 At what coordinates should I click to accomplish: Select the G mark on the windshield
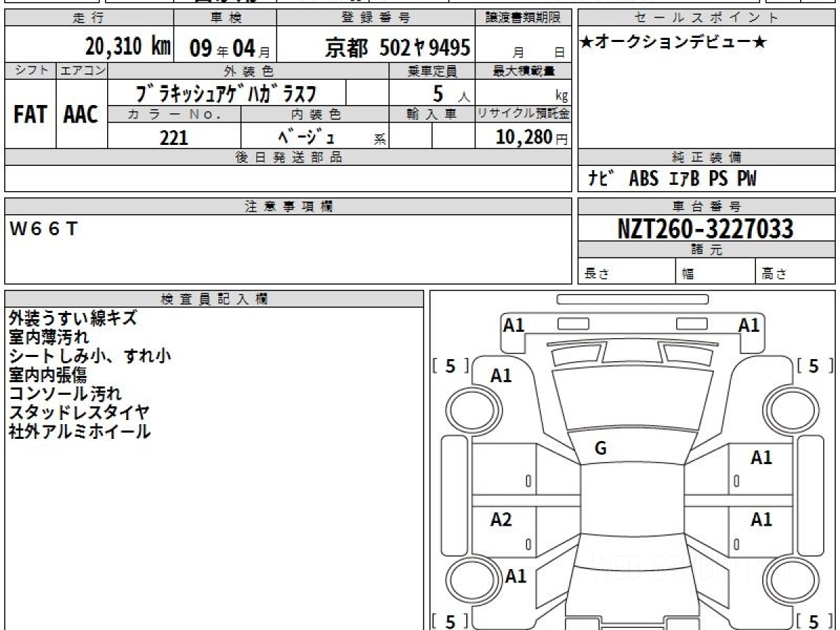pyautogui.click(x=600, y=449)
